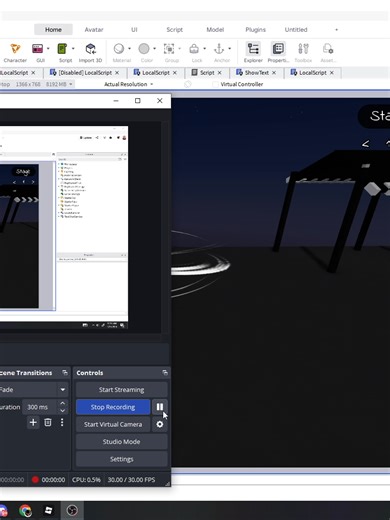Viewport: 390px width, 520px height.
Task: Open the Script dropdown arrow in ribbon
Action: (73, 49)
